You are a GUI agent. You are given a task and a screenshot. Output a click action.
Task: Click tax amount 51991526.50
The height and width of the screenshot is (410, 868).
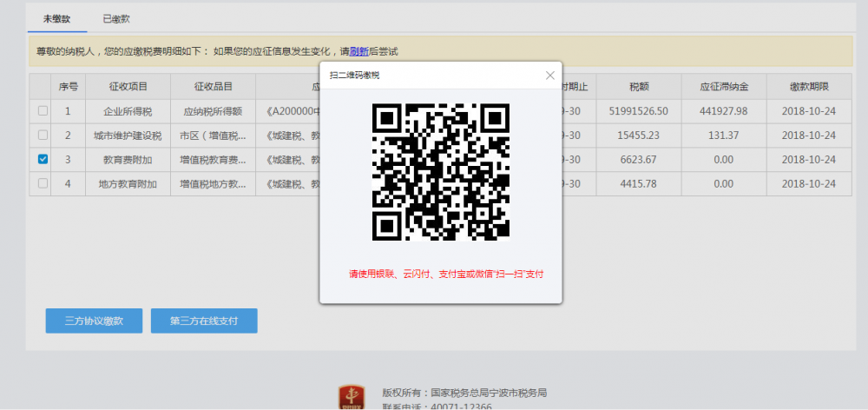click(x=639, y=111)
